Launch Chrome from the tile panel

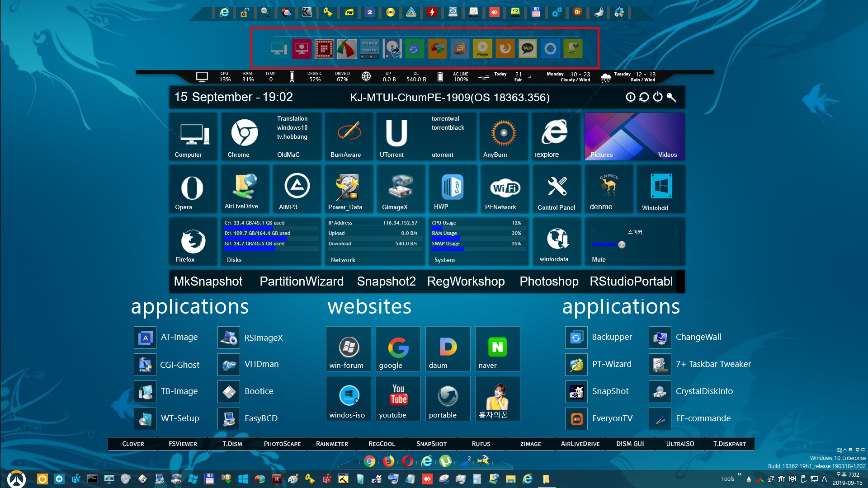coord(245,136)
